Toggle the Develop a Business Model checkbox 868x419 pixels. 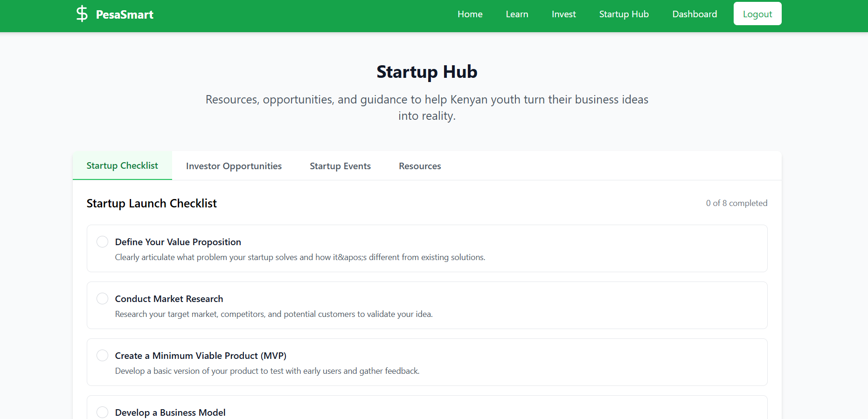click(x=102, y=412)
